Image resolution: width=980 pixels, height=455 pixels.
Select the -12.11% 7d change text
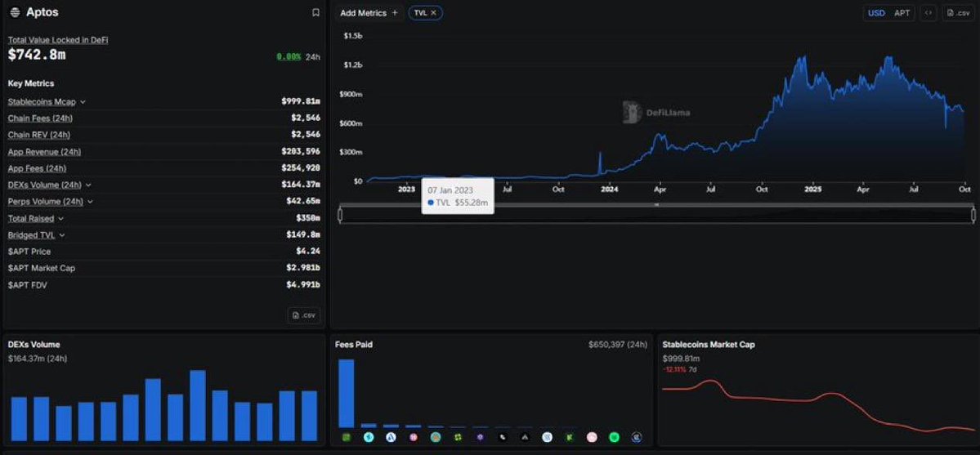(x=679, y=369)
